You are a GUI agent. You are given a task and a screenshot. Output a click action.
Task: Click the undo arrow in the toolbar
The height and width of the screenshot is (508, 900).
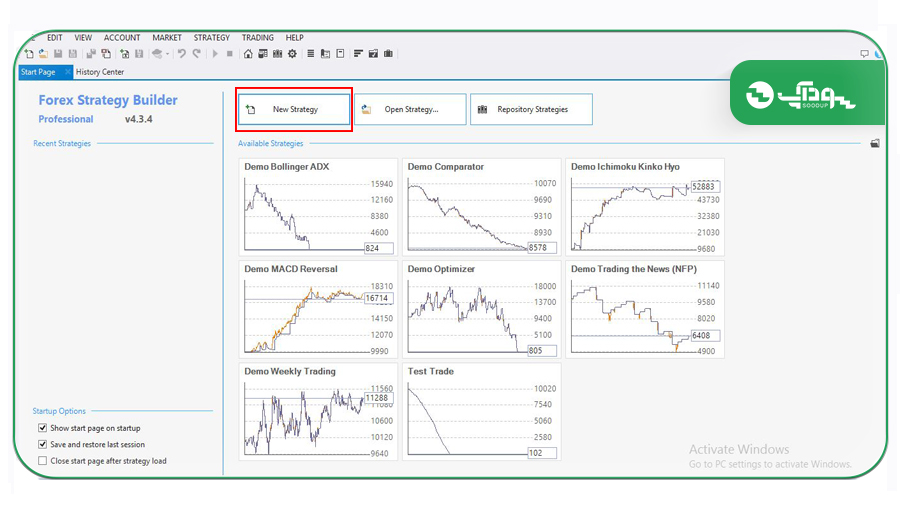pyautogui.click(x=181, y=54)
